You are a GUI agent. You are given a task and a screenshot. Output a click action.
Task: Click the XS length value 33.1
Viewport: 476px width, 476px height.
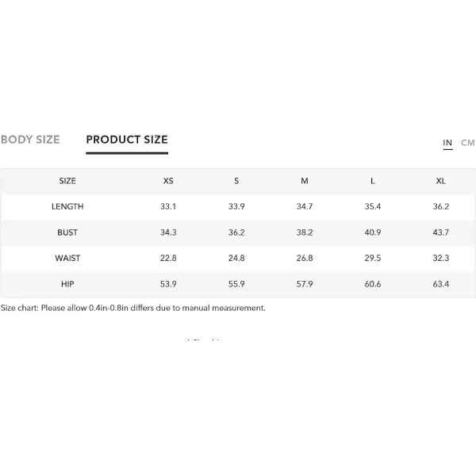coord(168,206)
